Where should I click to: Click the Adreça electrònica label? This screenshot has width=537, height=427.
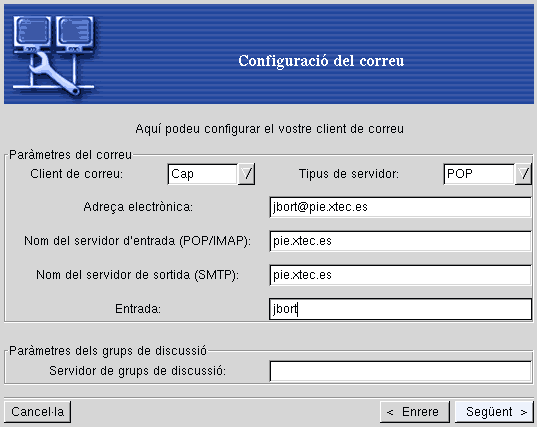138,207
